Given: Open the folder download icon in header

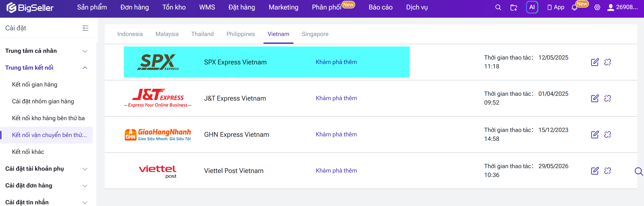Looking at the screenshot, I should tap(514, 8).
